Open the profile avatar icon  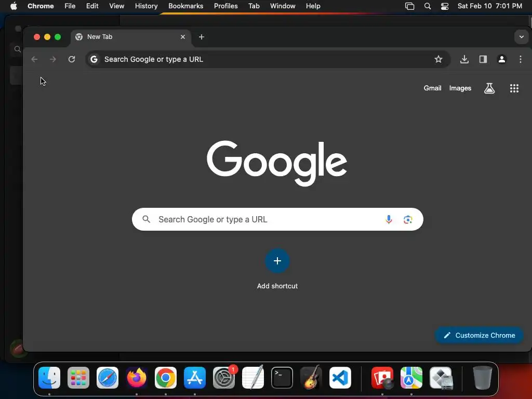(502, 59)
